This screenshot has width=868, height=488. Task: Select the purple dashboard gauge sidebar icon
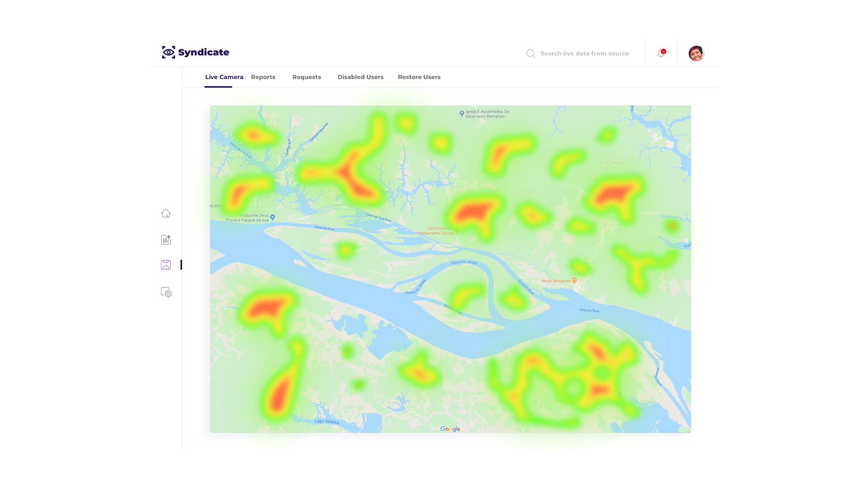point(166,265)
